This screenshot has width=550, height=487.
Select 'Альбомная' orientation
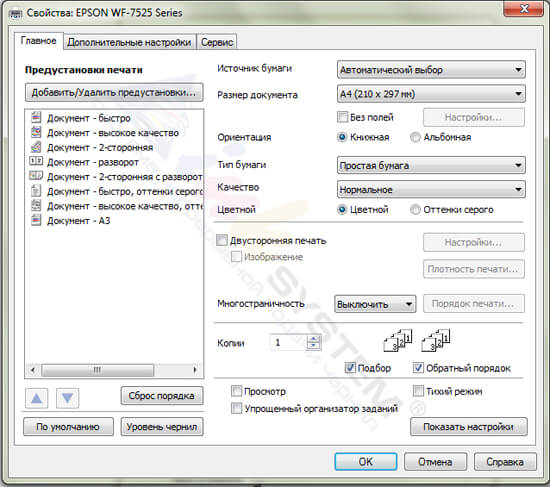pos(415,137)
